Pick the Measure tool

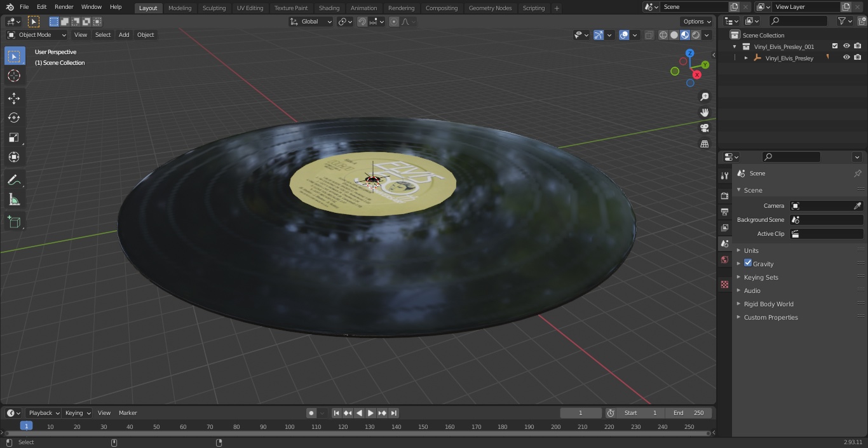[x=14, y=200]
